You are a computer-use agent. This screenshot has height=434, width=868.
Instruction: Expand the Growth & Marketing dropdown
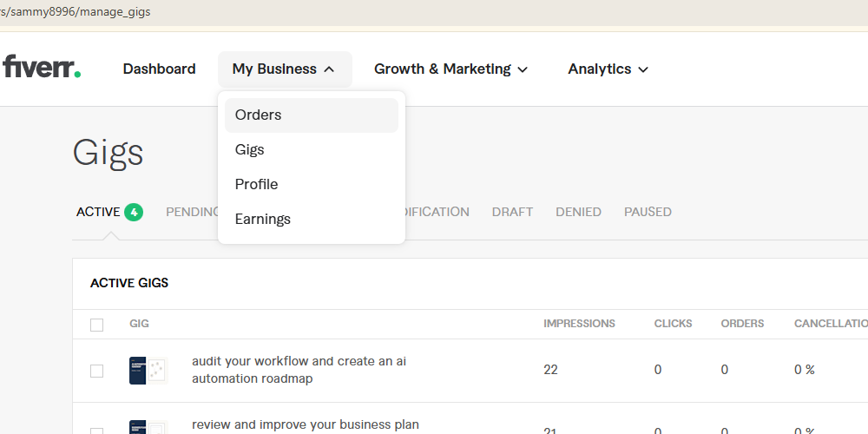[450, 69]
